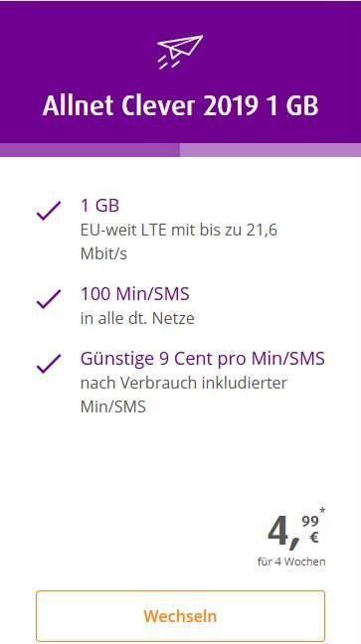
Task: Click the euro symbol in the price
Action: pos(313,538)
